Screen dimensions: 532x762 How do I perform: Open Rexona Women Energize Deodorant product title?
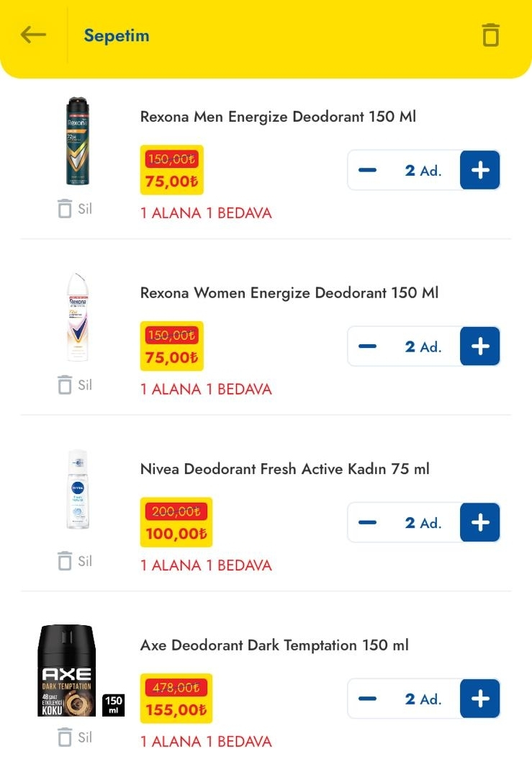click(289, 293)
